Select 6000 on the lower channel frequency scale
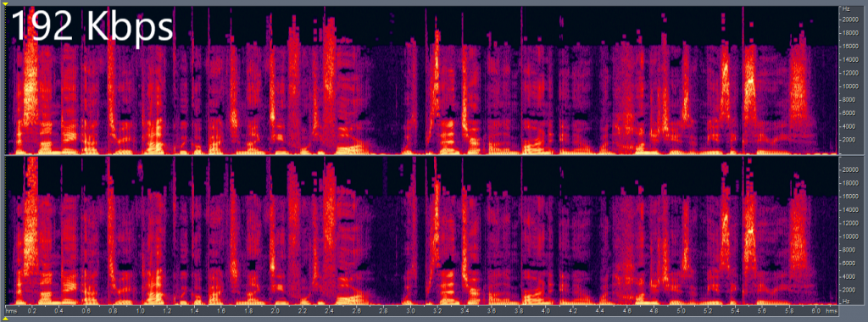 click(849, 263)
